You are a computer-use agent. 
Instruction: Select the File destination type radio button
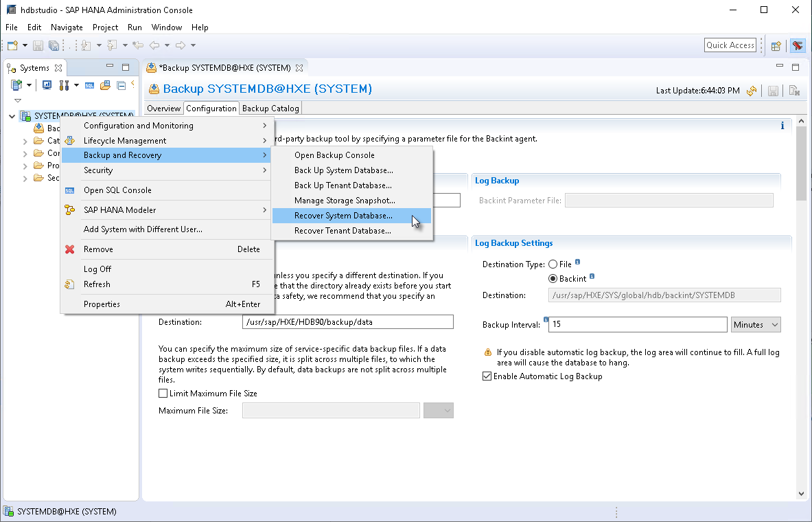click(x=554, y=264)
